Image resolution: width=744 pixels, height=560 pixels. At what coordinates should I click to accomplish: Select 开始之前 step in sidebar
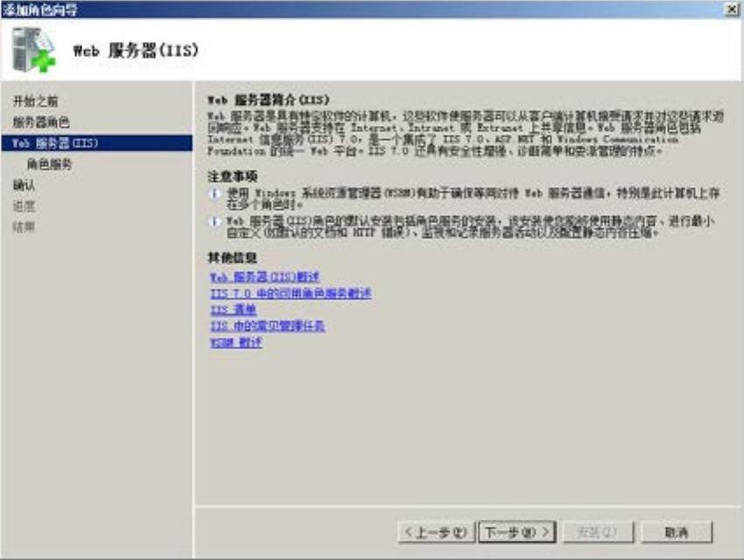(36, 101)
